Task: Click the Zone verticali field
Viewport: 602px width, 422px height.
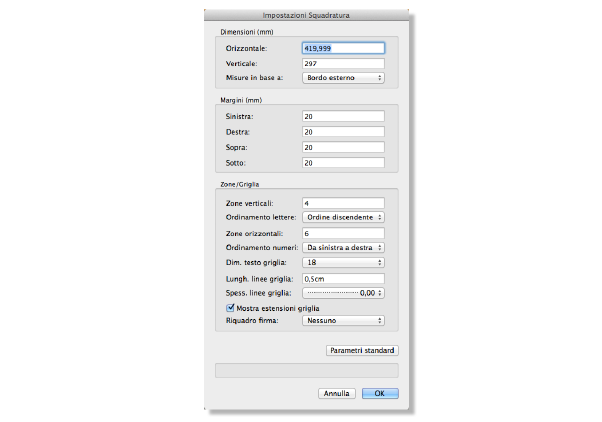Action: point(343,203)
